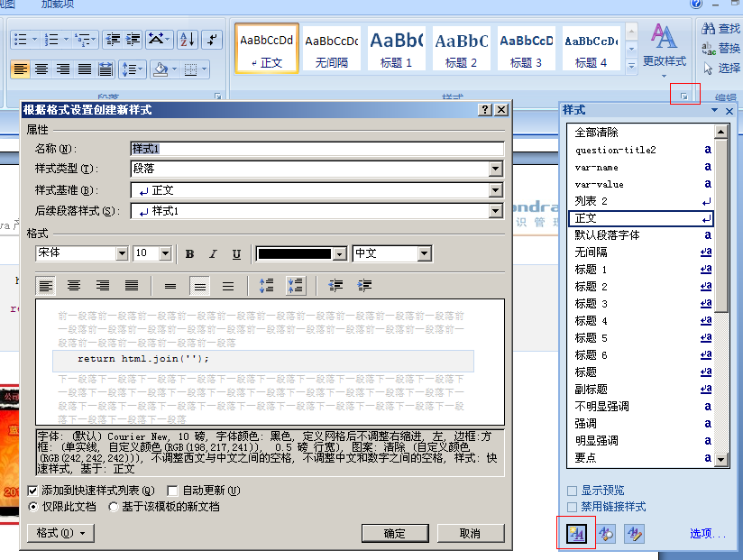The width and height of the screenshot is (743, 560).
Task: Toggle show paragraph marks icon in ribbon
Action: coord(212,40)
